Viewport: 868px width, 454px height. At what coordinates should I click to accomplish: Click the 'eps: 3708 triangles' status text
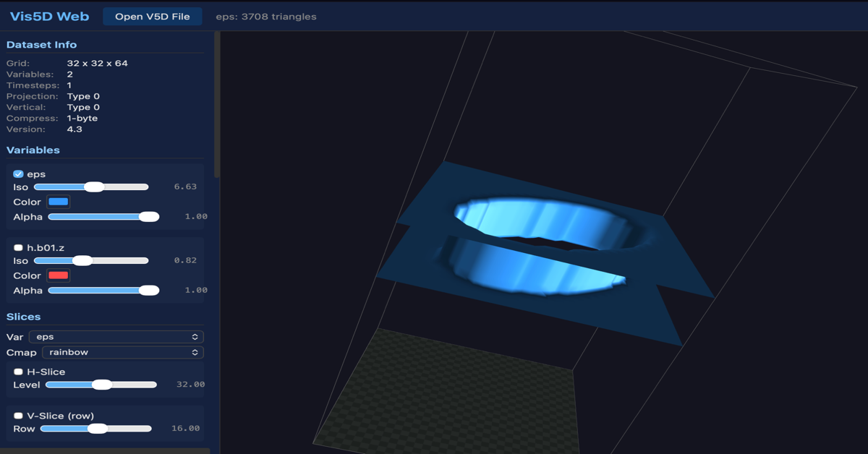click(266, 16)
